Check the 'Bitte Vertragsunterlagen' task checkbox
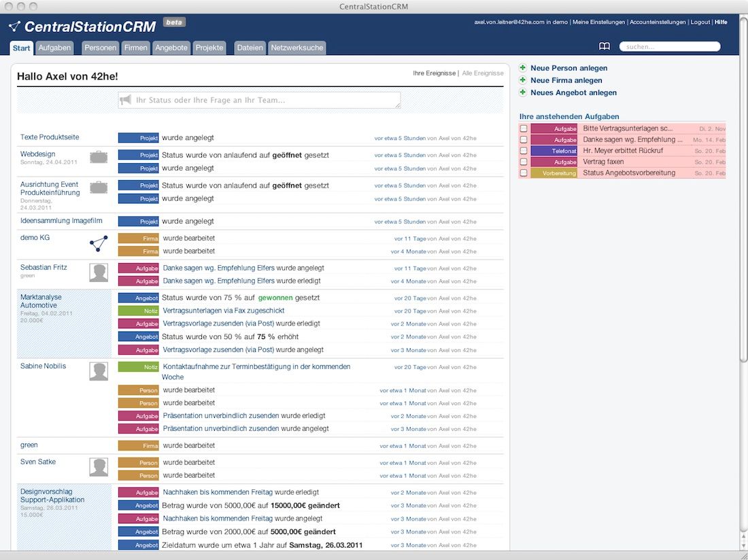Image resolution: width=748 pixels, height=560 pixels. 524,128
